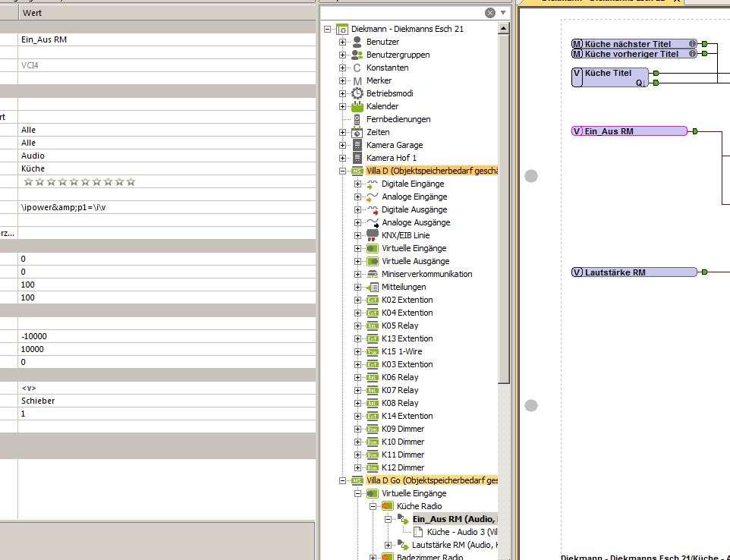The width and height of the screenshot is (730, 560).
Task: Click the Küche room value field
Action: tap(167, 168)
